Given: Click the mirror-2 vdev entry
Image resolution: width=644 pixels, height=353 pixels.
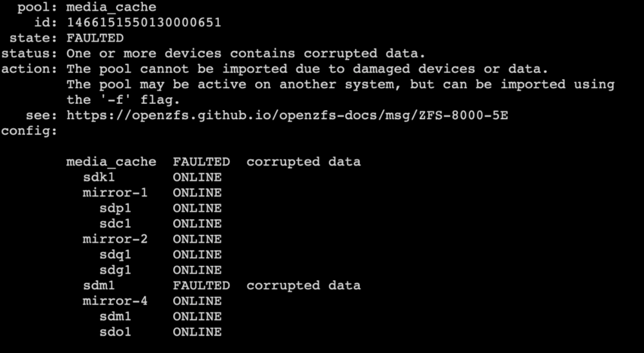Looking at the screenshot, I should 115,239.
